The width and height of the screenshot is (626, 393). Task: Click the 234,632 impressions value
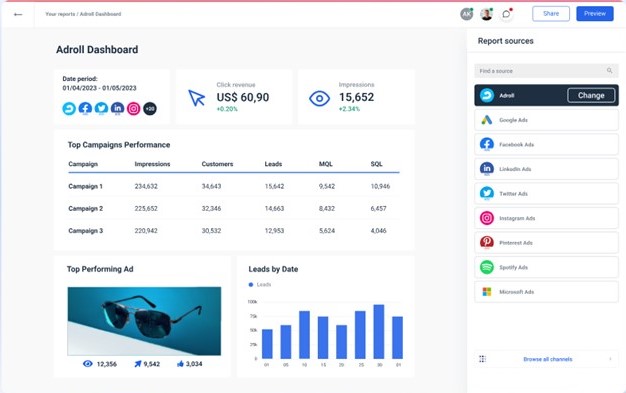tap(146, 186)
